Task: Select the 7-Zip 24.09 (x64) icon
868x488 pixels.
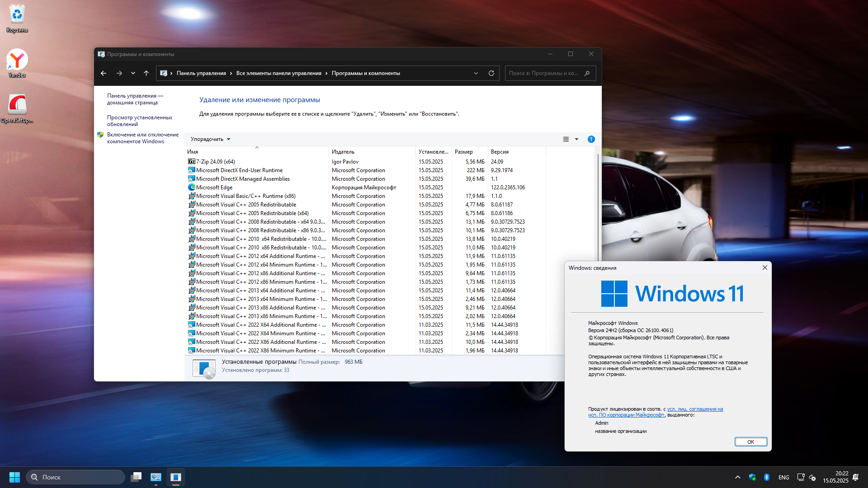Action: coord(191,162)
